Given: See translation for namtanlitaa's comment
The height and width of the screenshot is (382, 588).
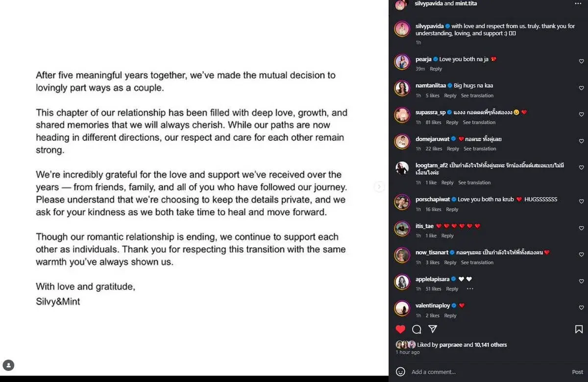Looking at the screenshot, I should tap(477, 96).
